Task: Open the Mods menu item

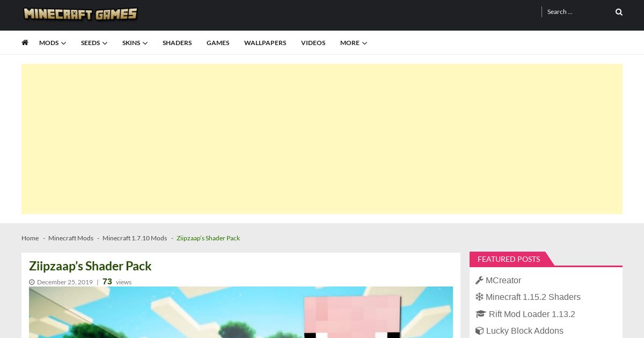Action: [49, 43]
